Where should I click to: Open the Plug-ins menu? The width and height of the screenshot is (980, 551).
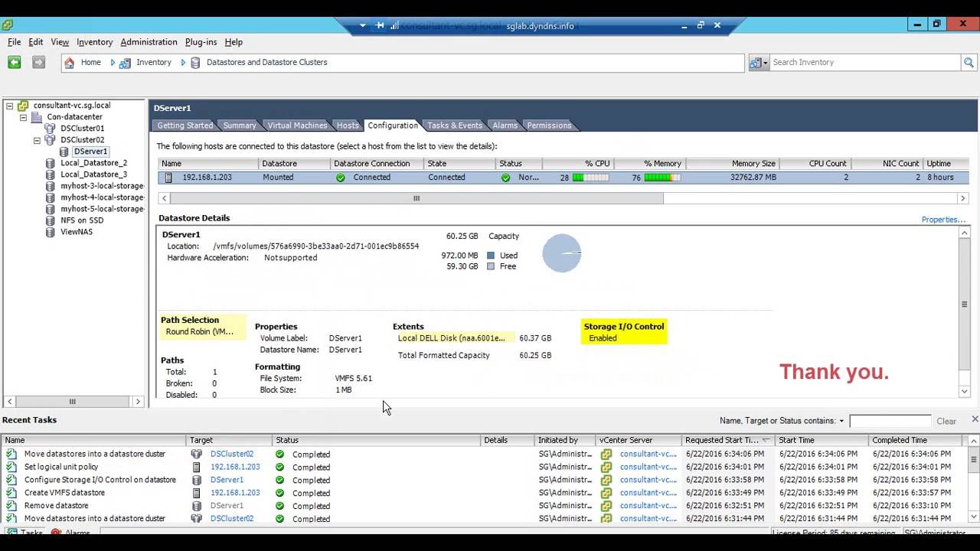201,42
